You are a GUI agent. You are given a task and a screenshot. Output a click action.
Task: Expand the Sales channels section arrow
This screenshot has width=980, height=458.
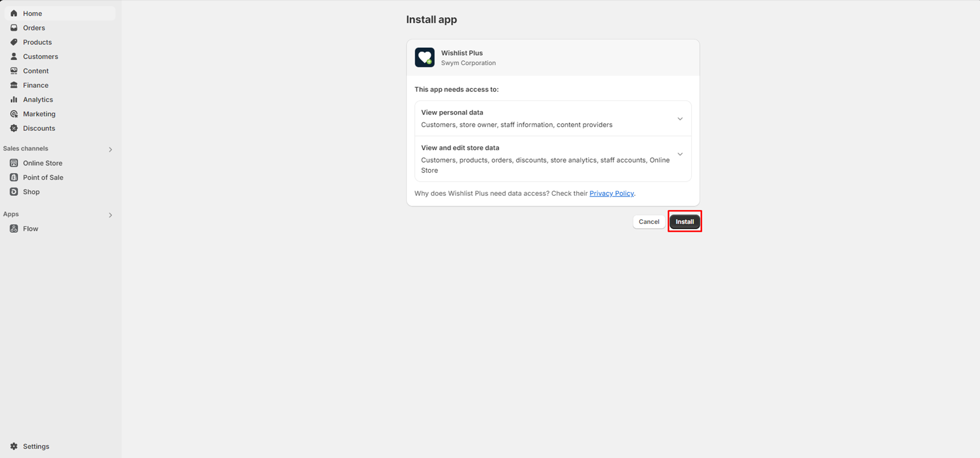coord(111,149)
